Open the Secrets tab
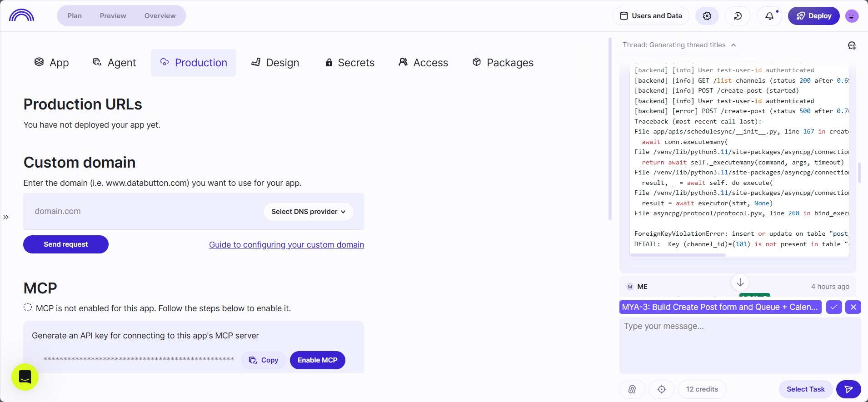This screenshot has height=402, width=868. point(350,63)
